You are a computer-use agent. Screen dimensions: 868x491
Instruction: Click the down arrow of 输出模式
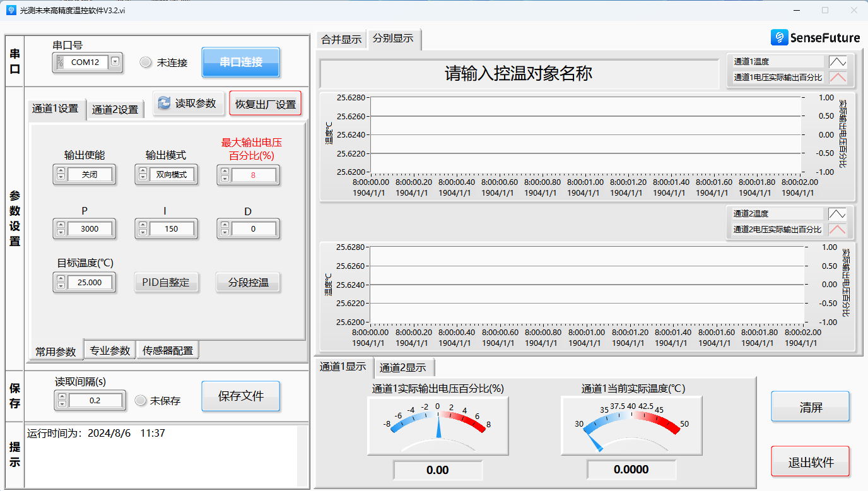(x=143, y=178)
